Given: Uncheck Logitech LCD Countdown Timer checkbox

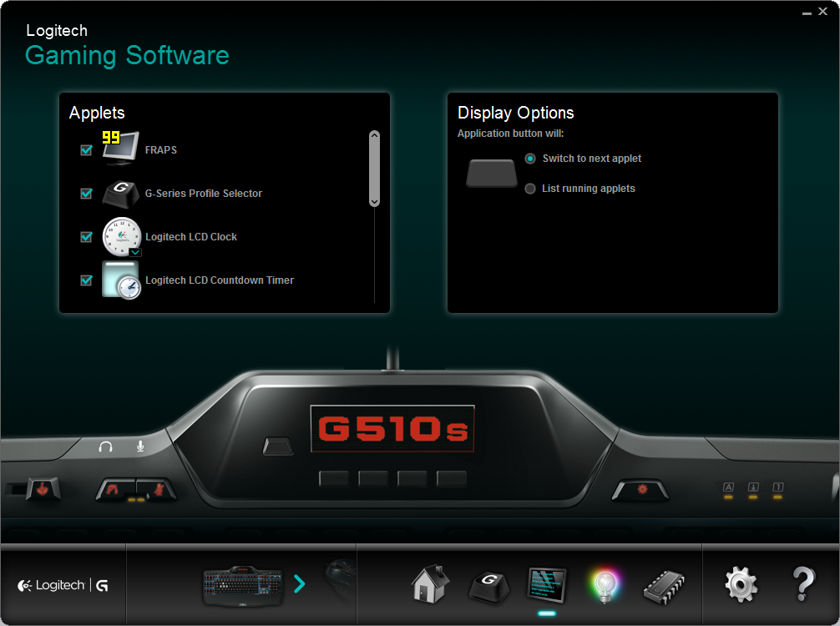Looking at the screenshot, I should [86, 280].
